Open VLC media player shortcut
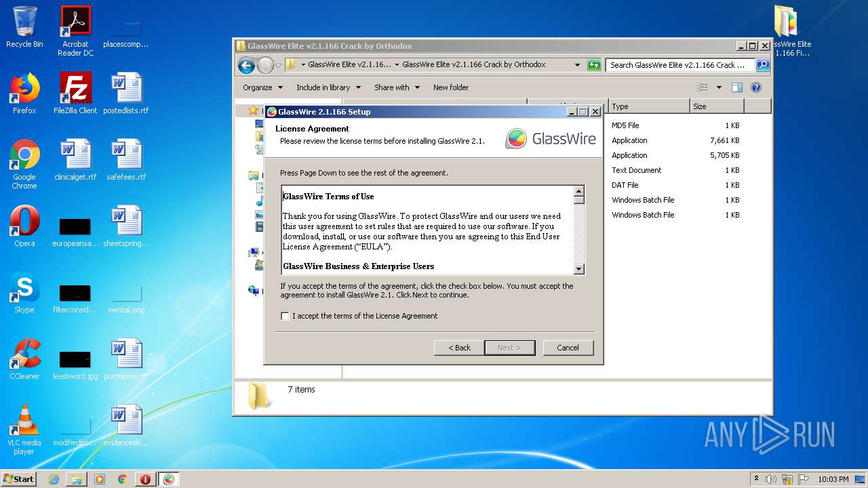 pyautogui.click(x=24, y=430)
